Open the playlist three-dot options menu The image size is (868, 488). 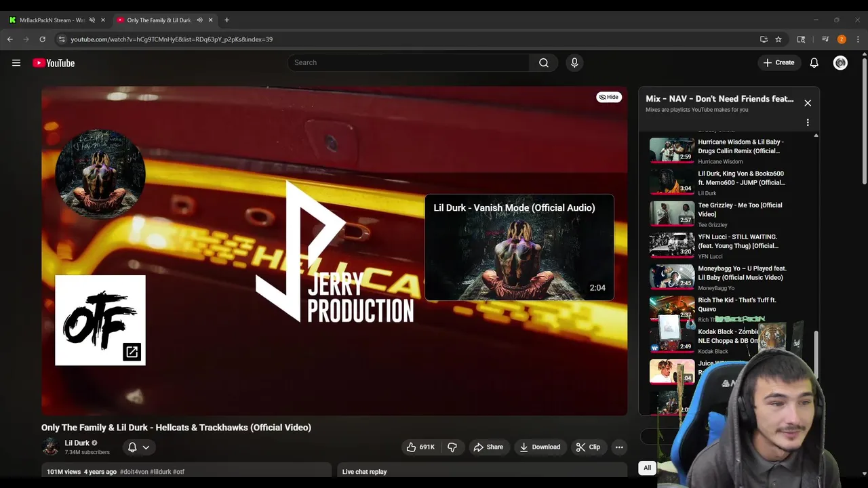tap(808, 123)
